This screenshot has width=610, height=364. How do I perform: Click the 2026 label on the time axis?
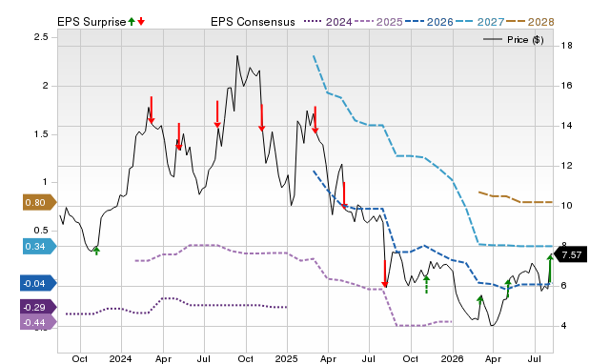point(452,358)
